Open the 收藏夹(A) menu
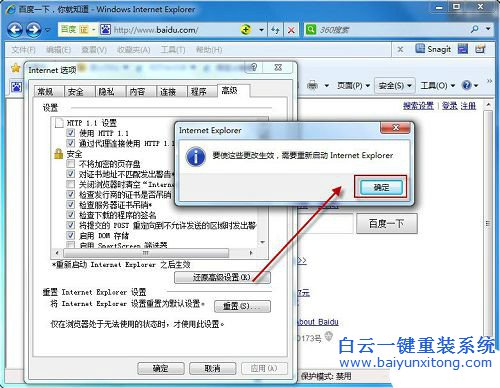This screenshot has height=388, width=500. click(133, 50)
